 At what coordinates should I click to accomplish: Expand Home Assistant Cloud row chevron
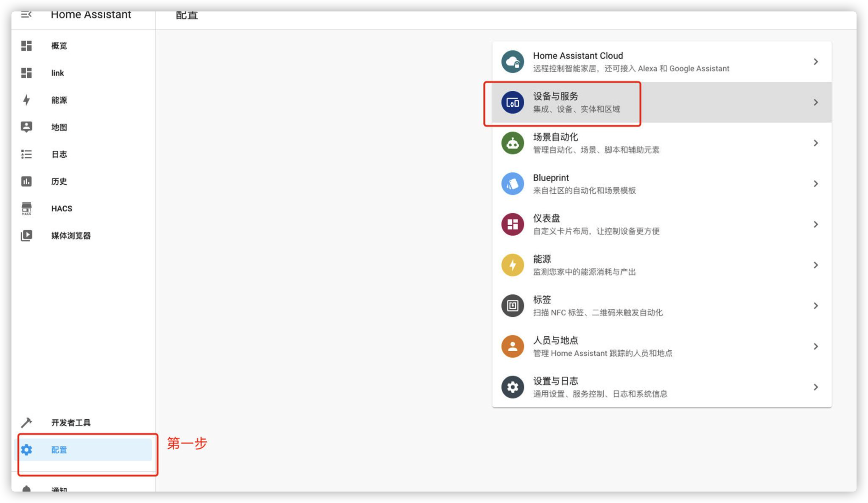(815, 62)
